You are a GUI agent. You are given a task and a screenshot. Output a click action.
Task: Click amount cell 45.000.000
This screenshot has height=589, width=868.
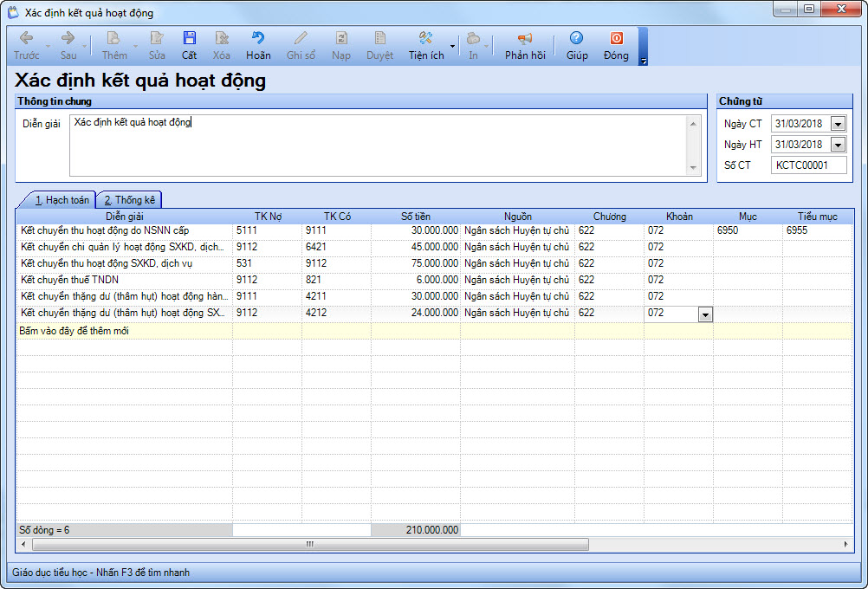(416, 247)
